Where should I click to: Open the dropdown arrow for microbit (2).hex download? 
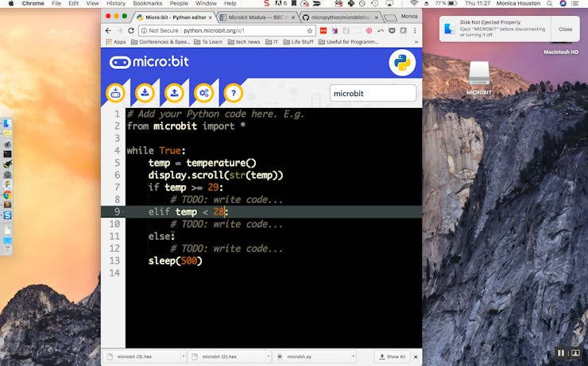(268, 356)
